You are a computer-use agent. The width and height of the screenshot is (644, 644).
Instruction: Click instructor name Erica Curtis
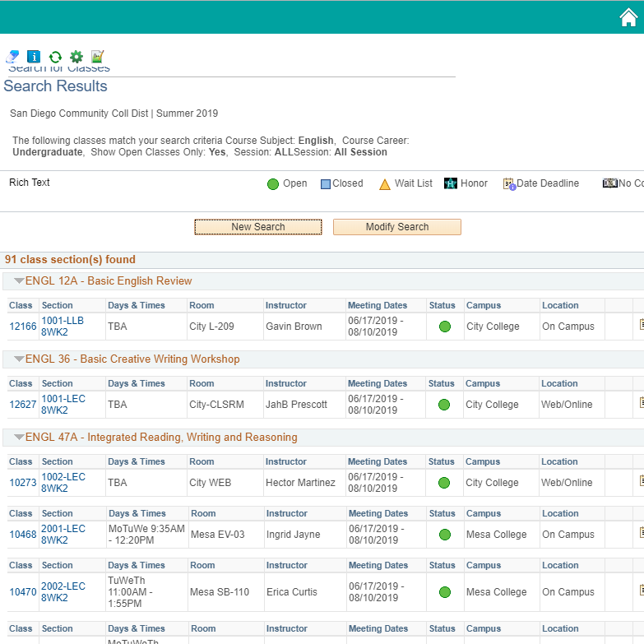click(292, 592)
